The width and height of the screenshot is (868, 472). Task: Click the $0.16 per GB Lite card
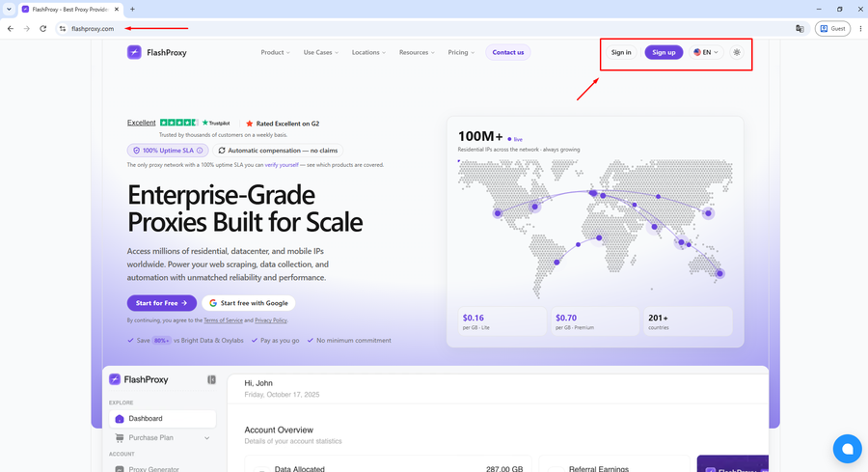[x=502, y=321]
